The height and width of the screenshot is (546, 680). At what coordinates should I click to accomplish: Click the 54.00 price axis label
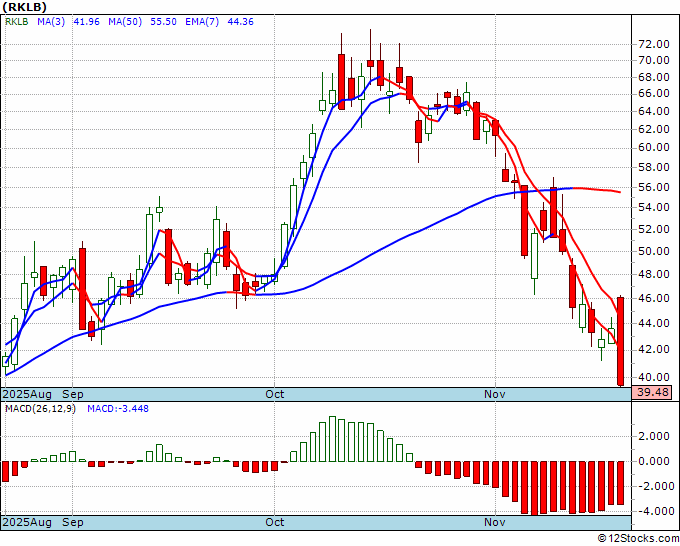pos(654,207)
